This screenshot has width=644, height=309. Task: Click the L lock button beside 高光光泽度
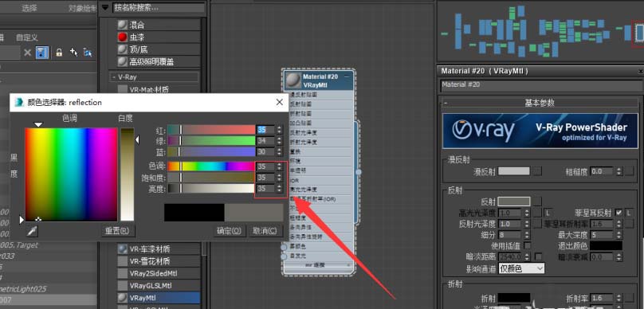tap(548, 213)
